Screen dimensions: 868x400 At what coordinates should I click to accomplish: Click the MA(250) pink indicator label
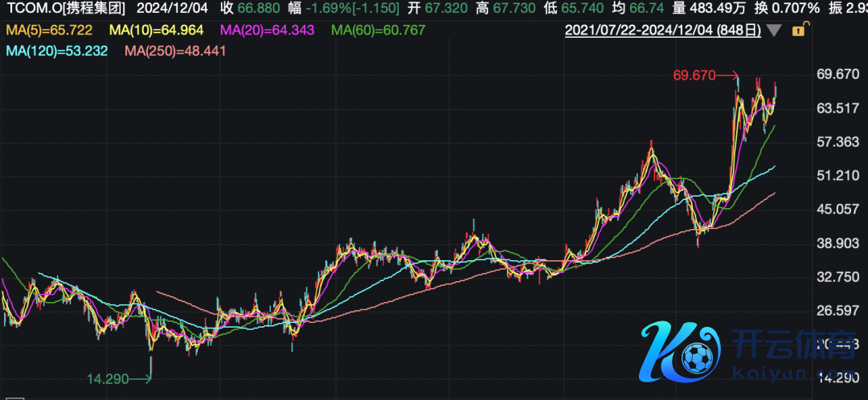point(175,51)
